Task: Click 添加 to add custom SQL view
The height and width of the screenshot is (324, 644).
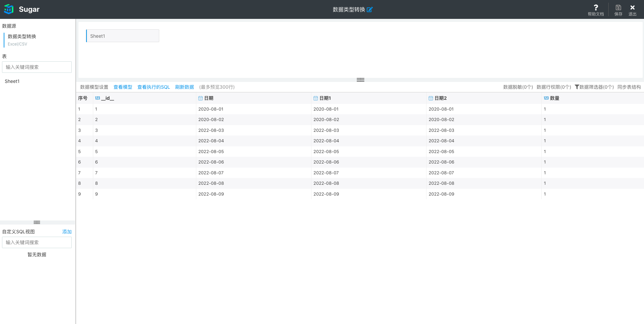Action: (67, 232)
